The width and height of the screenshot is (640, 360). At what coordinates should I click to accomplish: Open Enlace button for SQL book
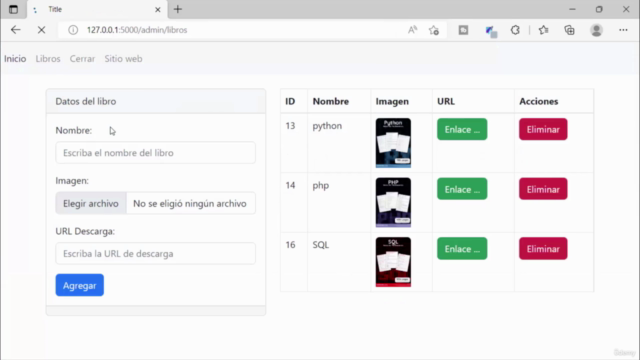[x=462, y=249]
